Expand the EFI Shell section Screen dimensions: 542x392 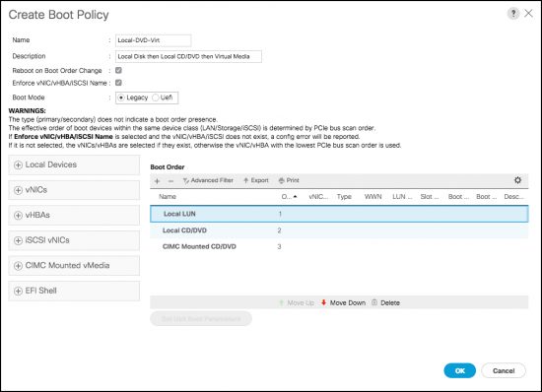point(74,291)
